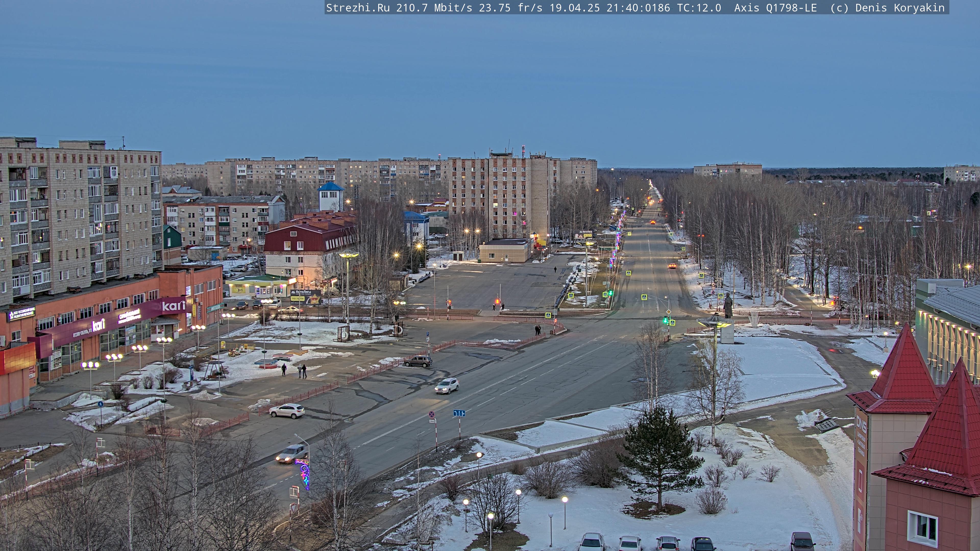The image size is (980, 551).
Task: Click the date 19.04.25 in the overlay
Action: (x=574, y=8)
